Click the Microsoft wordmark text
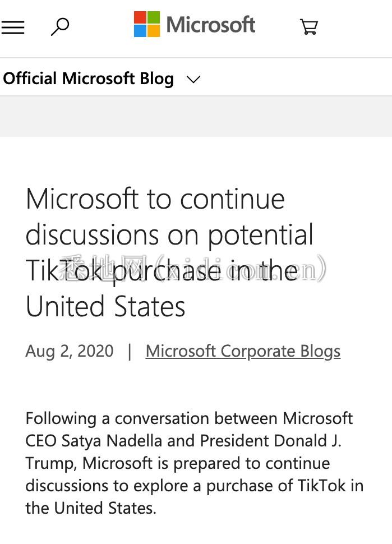 (x=211, y=25)
